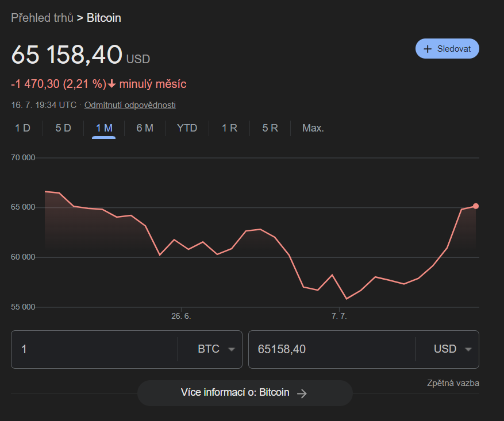
Task: Switch chart to 5 D range
Action: click(x=63, y=128)
